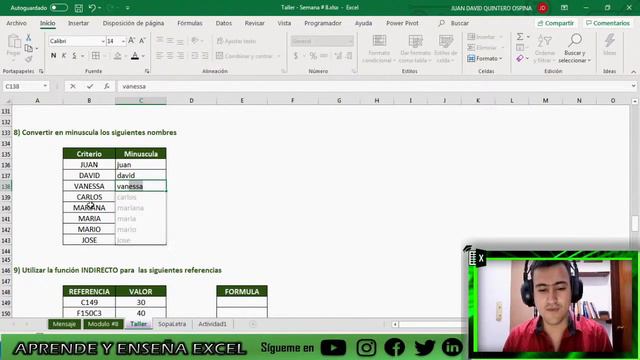The width and height of the screenshot is (640, 360).
Task: Click the Cut scissors icon
Action: pos(29,38)
